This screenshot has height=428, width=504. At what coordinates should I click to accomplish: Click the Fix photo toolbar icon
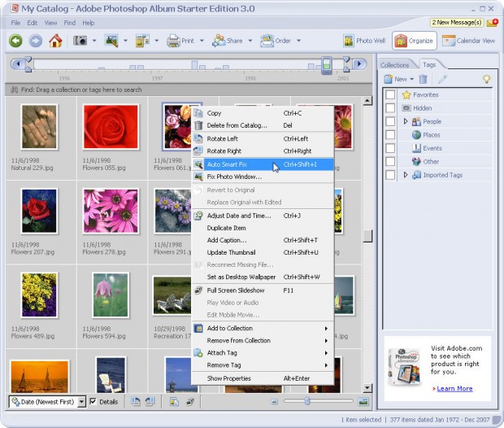pyautogui.click(x=111, y=41)
